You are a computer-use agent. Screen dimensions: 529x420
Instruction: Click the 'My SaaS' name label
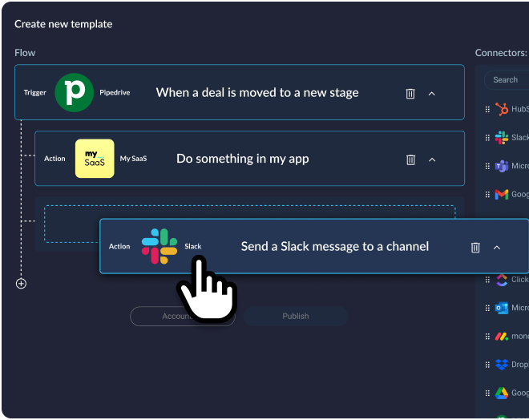[133, 159]
